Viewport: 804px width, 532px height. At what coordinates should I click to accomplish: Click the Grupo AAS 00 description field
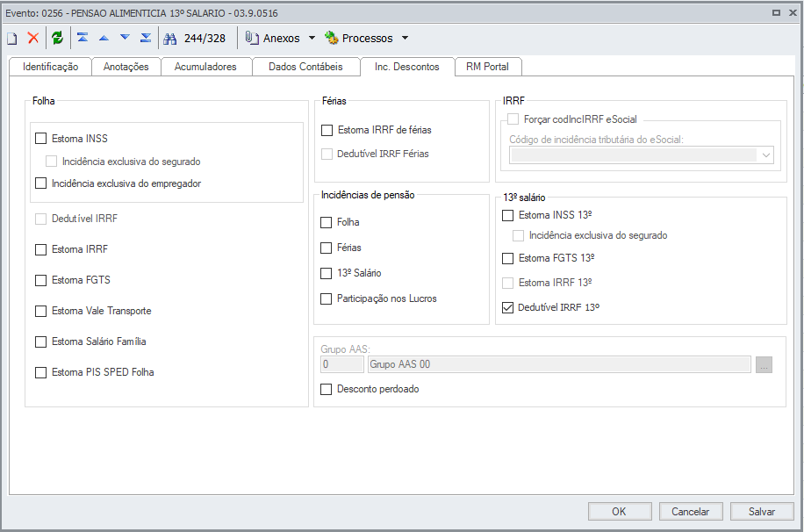[x=559, y=364]
